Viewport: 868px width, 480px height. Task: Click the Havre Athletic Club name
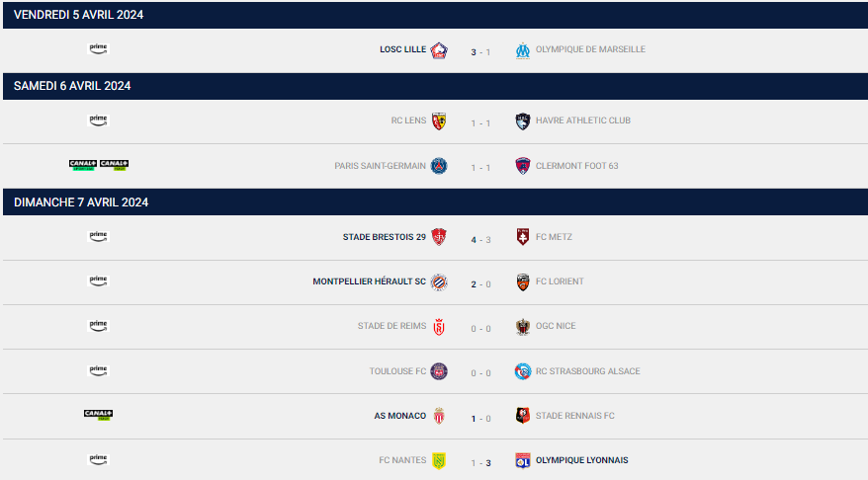(x=583, y=120)
